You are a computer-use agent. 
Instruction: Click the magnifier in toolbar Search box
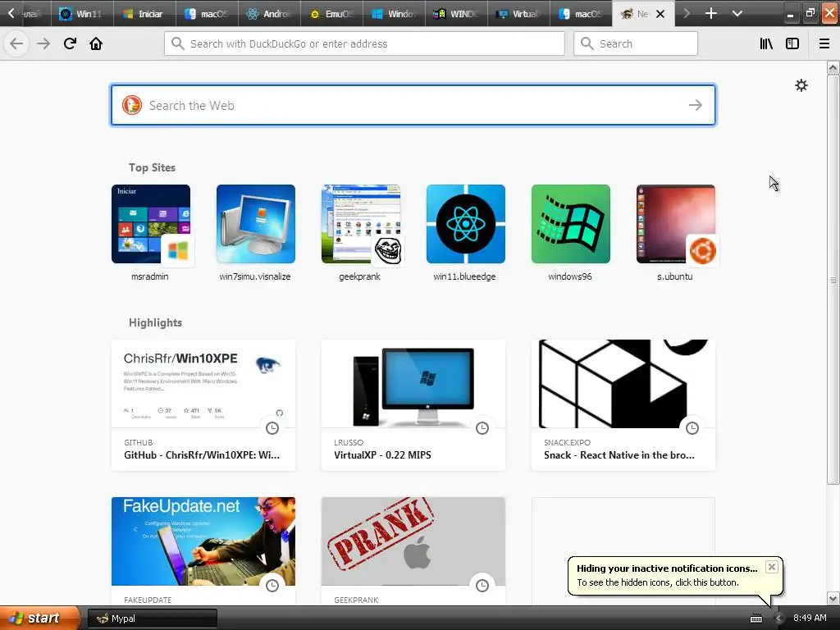click(587, 43)
